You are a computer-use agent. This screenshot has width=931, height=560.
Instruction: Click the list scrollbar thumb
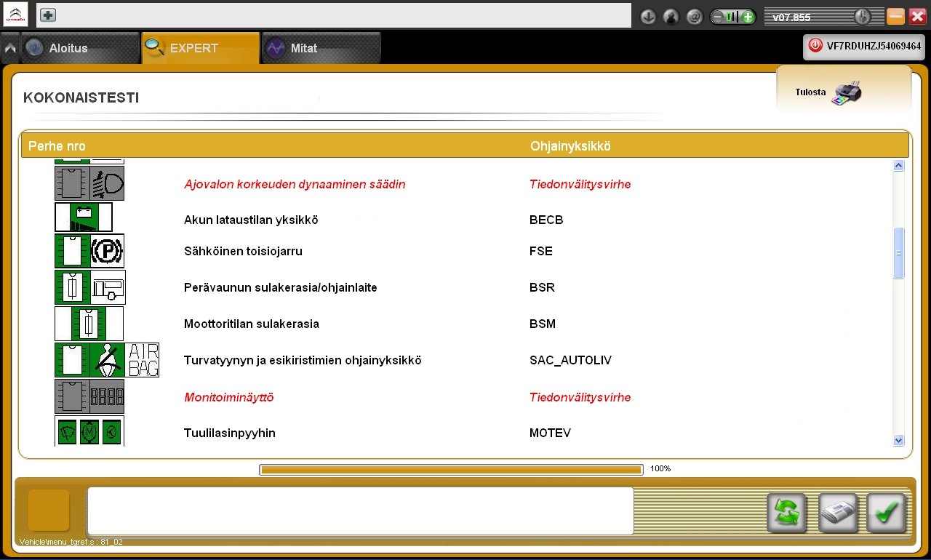898,253
